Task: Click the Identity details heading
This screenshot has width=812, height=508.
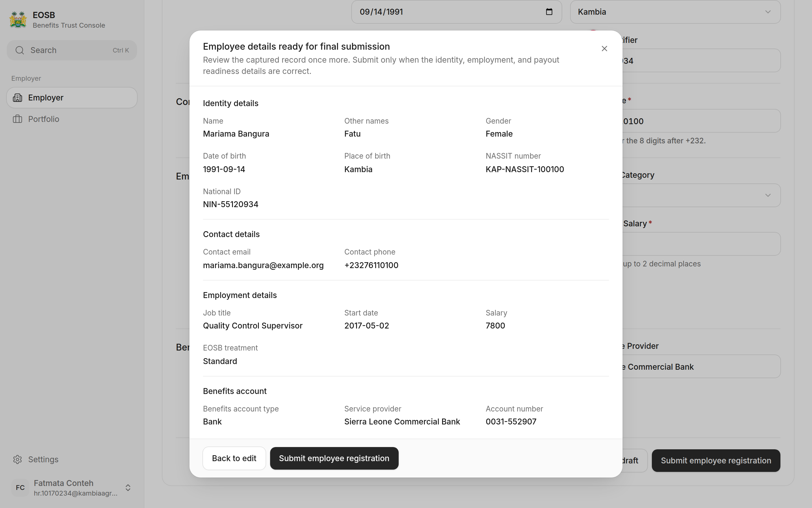Action: (231, 103)
